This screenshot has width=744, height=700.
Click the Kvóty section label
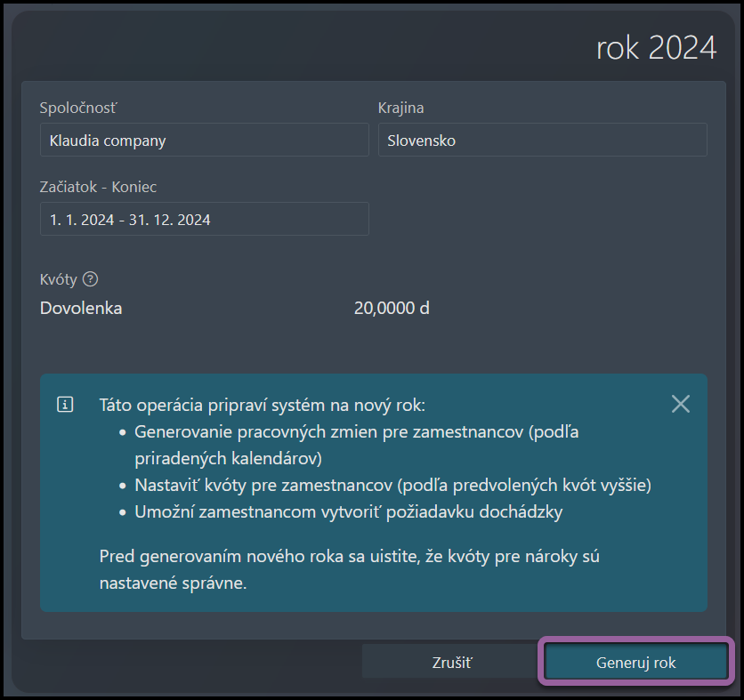[59, 279]
